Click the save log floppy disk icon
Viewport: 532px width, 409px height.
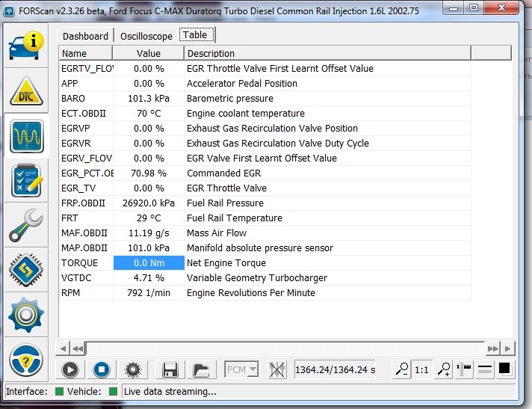tap(170, 369)
